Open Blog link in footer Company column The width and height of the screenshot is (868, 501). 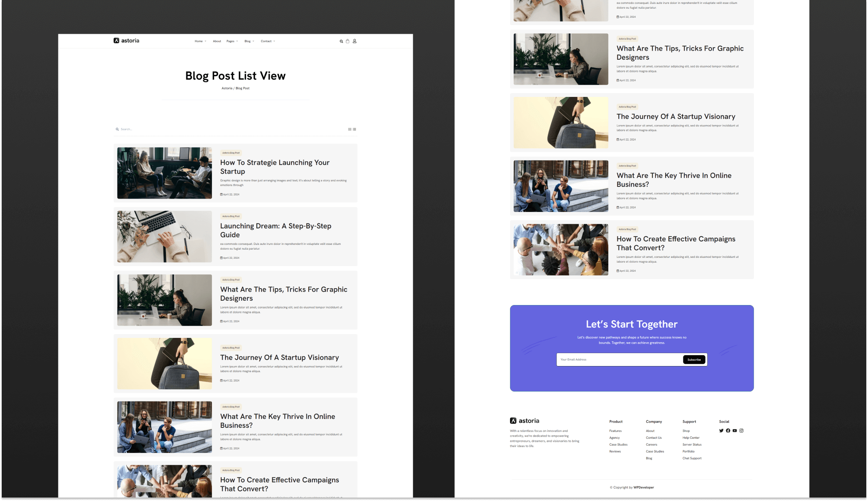(x=649, y=459)
